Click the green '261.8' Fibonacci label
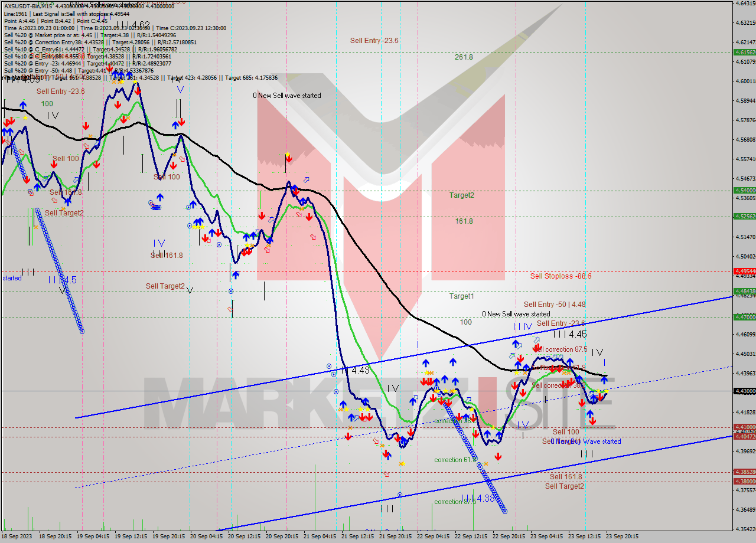Image resolution: width=756 pixels, height=543 pixels. point(464,57)
